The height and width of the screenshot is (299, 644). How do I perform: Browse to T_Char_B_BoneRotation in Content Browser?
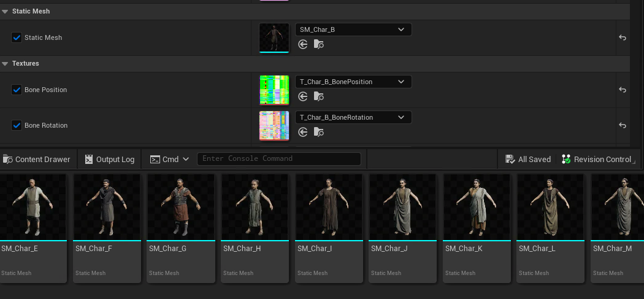[318, 132]
